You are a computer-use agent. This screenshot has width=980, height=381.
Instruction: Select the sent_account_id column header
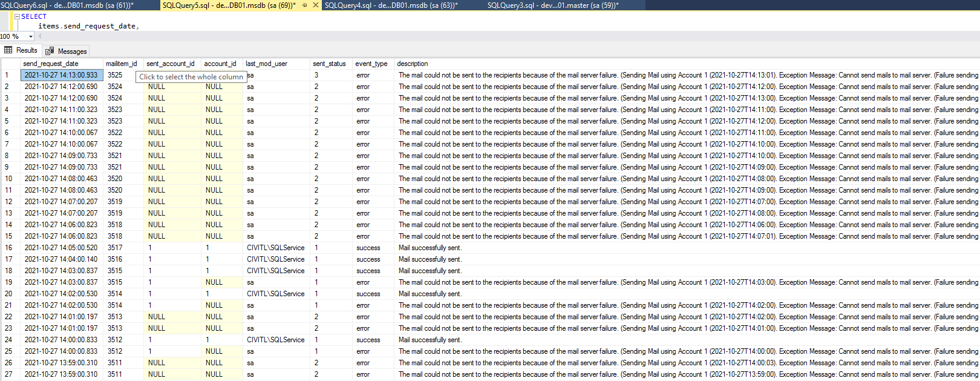tap(172, 64)
